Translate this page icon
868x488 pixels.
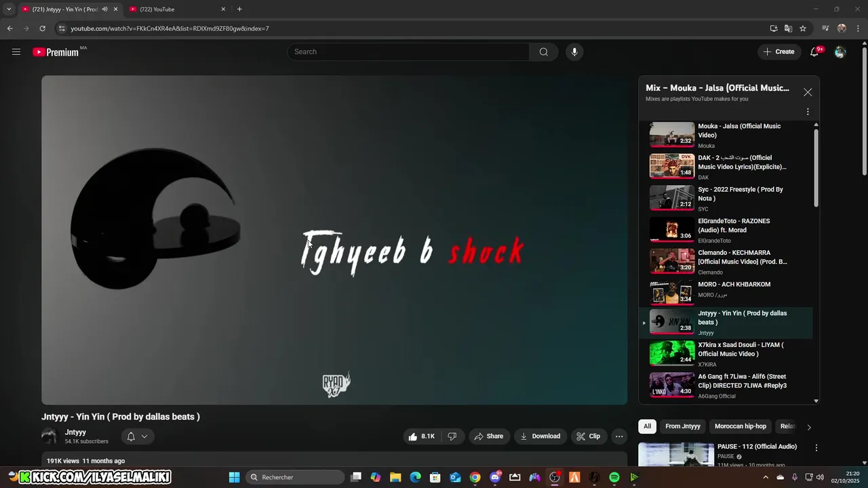click(x=788, y=28)
